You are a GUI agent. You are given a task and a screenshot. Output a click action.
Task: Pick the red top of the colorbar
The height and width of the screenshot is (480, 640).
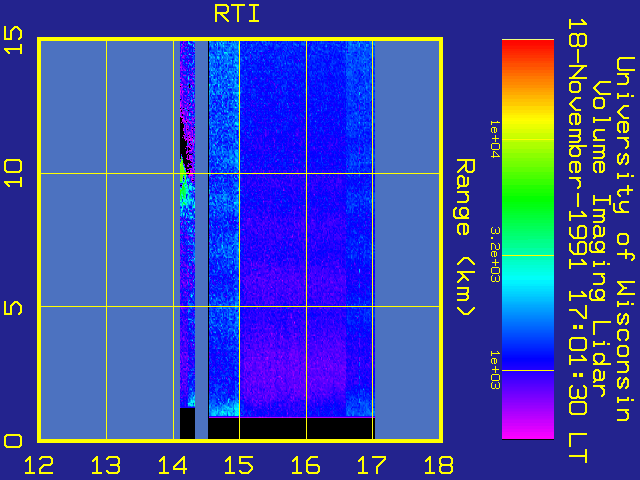tap(528, 47)
